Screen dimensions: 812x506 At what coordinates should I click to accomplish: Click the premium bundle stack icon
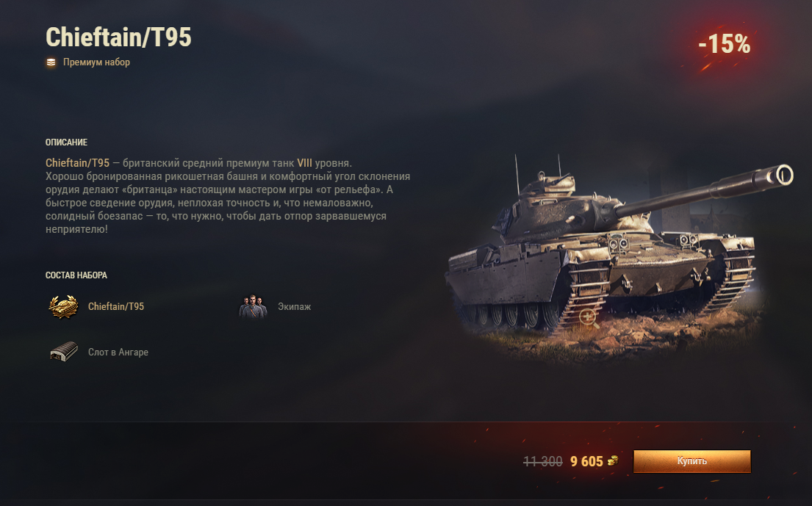51,62
